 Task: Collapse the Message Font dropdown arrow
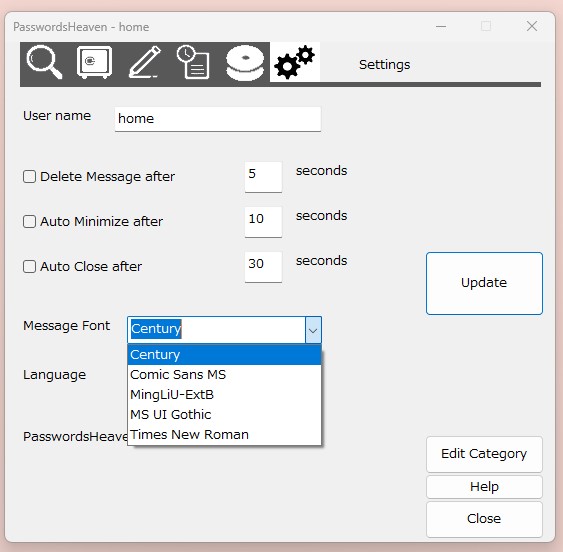click(313, 330)
